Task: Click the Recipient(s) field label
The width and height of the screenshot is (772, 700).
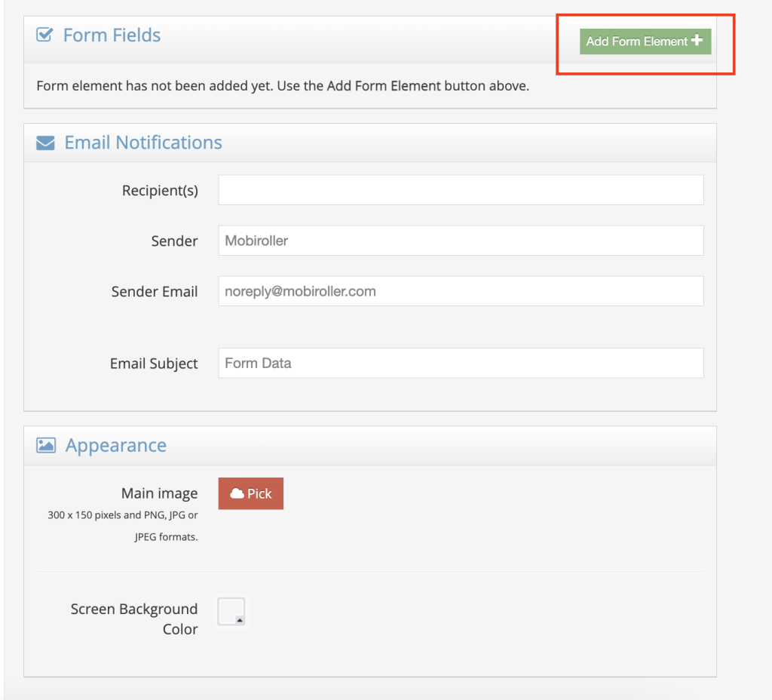Action: (x=160, y=190)
